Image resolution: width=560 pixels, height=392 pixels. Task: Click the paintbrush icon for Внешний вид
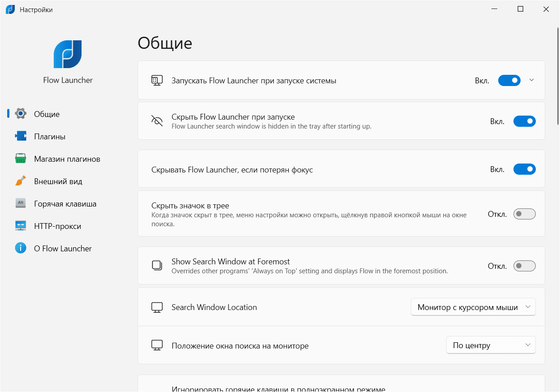21,181
